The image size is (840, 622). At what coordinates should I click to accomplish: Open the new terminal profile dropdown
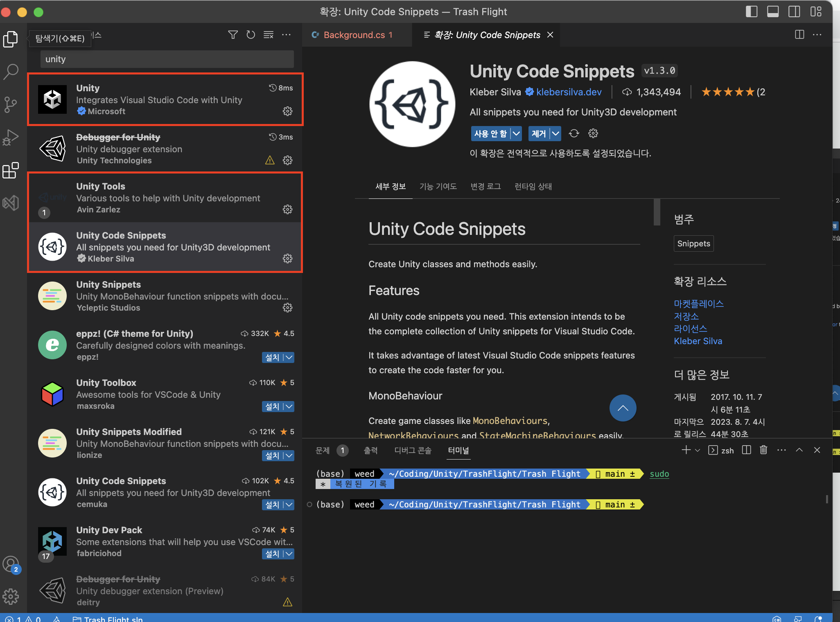point(698,450)
